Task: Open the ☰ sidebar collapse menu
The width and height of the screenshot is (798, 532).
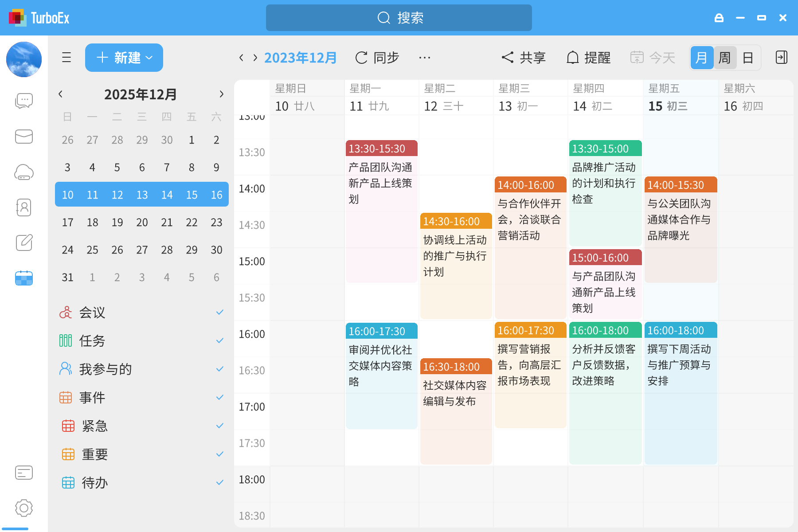Action: click(66, 58)
